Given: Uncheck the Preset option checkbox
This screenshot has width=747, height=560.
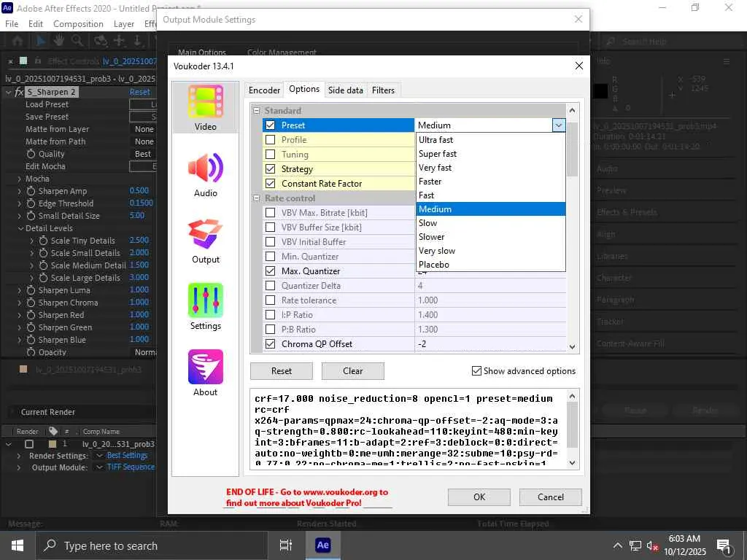Looking at the screenshot, I should pyautogui.click(x=270, y=125).
